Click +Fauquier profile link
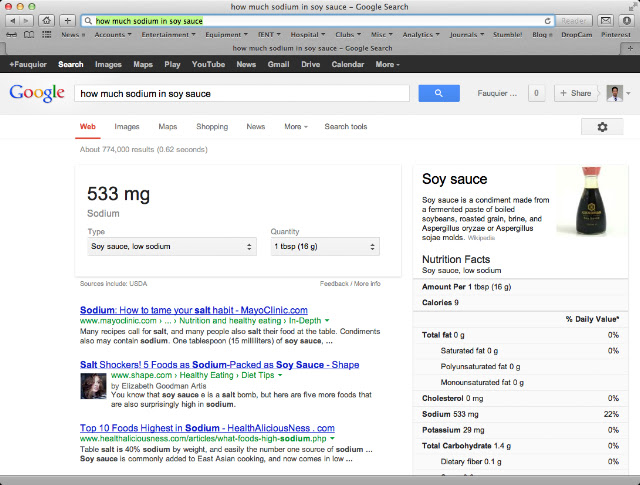 point(28,64)
